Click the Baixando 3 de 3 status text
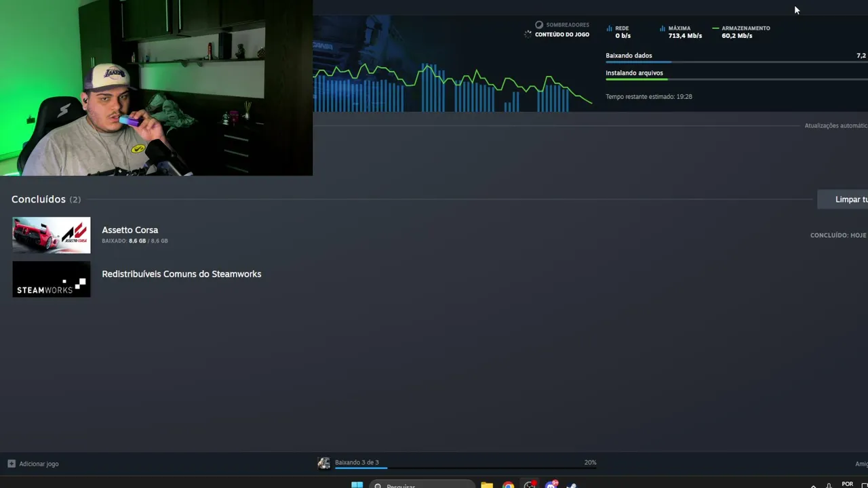The image size is (868, 488). coord(357,462)
